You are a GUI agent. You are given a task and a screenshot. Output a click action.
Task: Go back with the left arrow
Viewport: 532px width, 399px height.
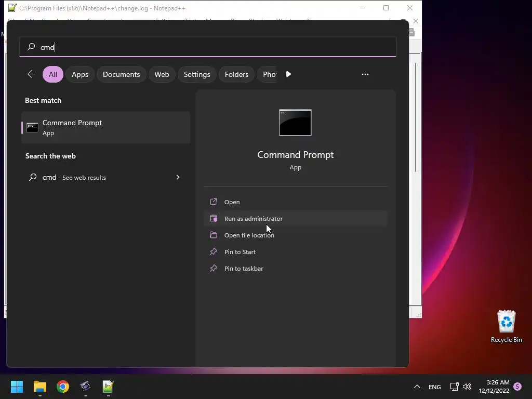point(32,74)
